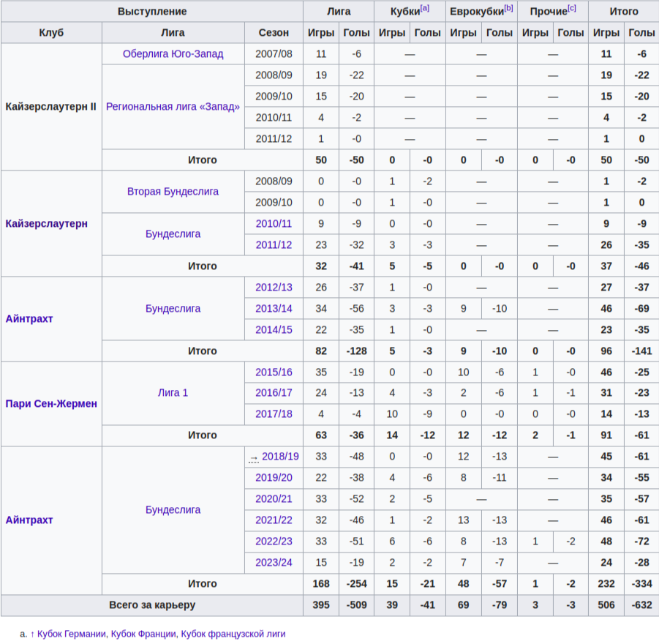Select league goals cell -254

point(356,584)
